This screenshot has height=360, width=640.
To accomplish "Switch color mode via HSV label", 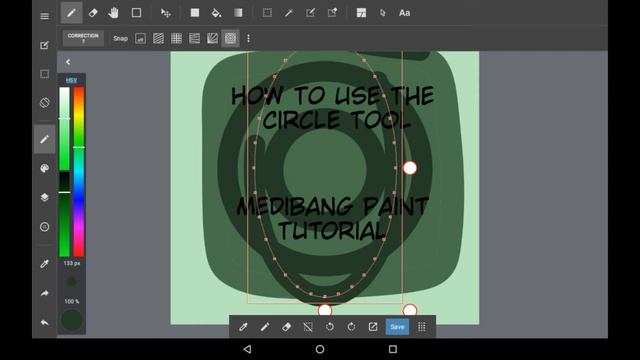I will click(71, 80).
